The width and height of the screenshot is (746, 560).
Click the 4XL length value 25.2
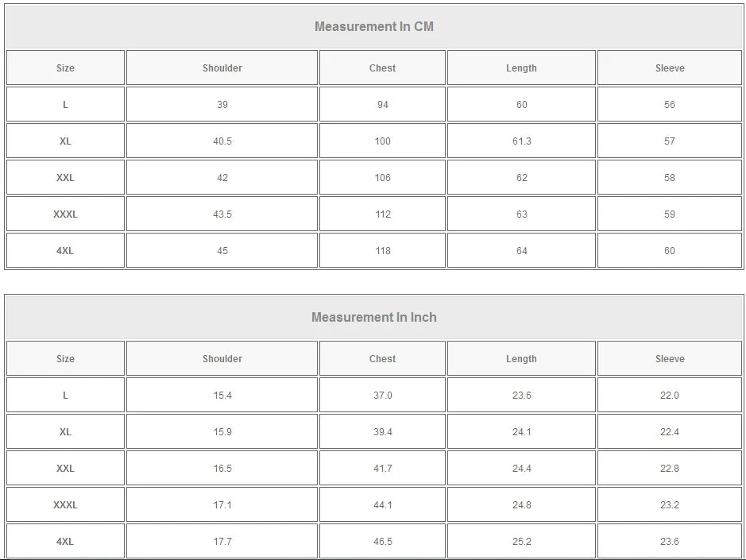pyautogui.click(x=521, y=542)
